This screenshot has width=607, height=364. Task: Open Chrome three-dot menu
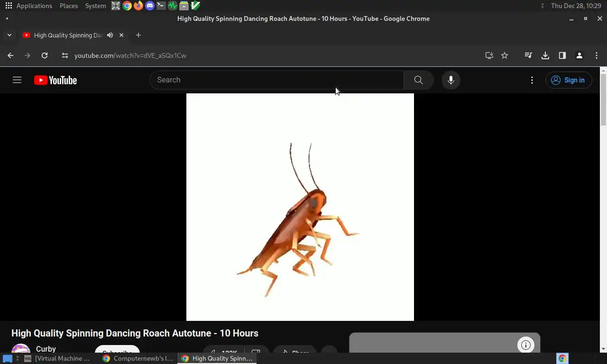[x=597, y=55]
